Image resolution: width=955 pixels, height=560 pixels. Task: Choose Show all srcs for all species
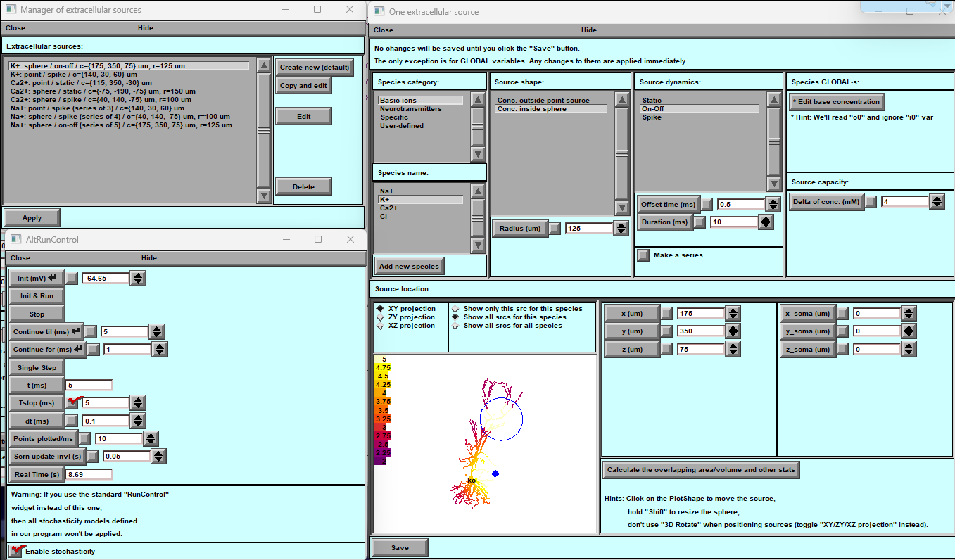tap(455, 326)
